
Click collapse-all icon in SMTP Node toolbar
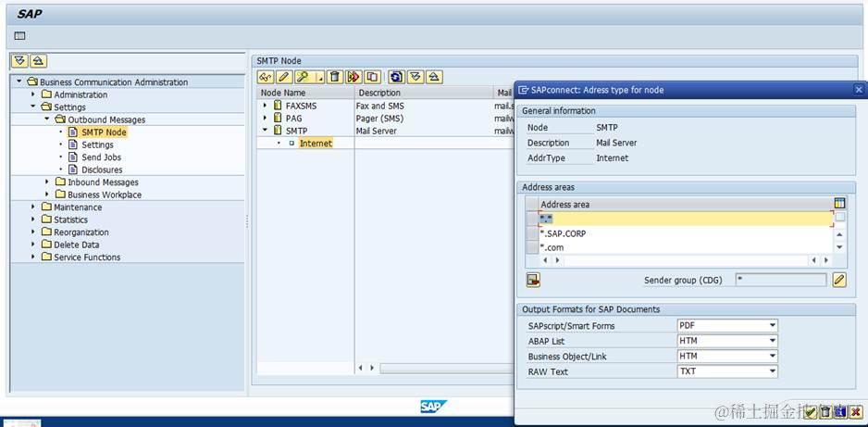point(435,77)
